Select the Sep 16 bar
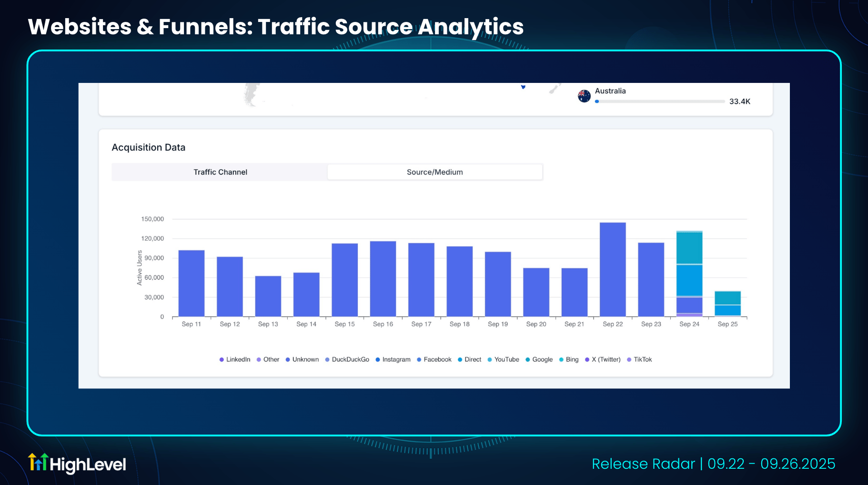Viewport: 868px width, 485px height. click(x=383, y=279)
